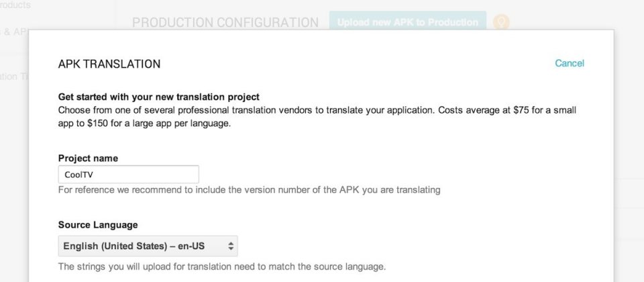Screen dimensions: 644x282
Task: Open the partially hidden Products sidebar item
Action: point(15,5)
